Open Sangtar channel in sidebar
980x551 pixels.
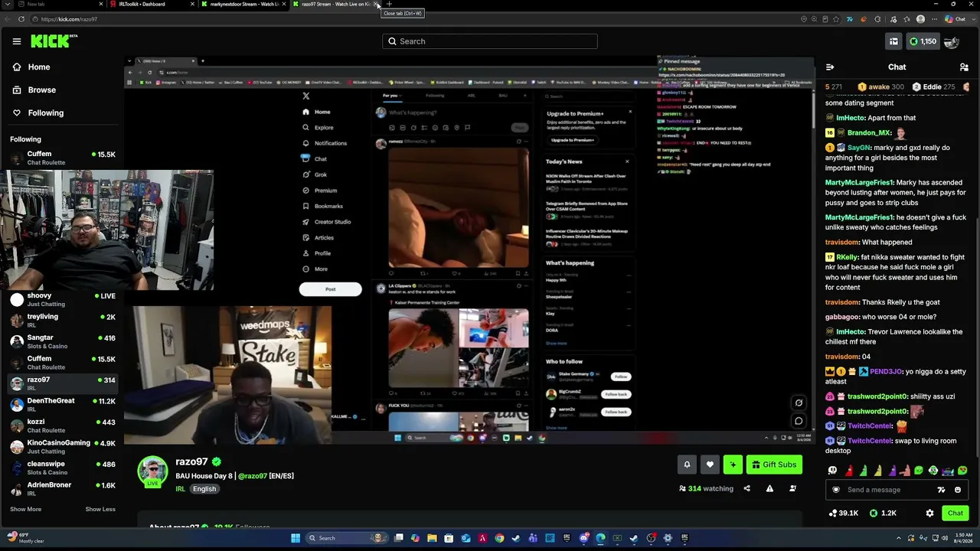click(63, 341)
